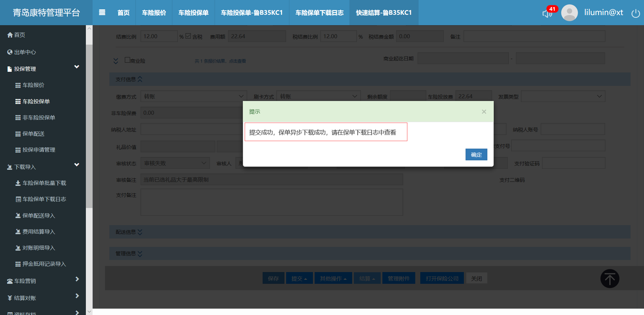
Task: Click the sidebar vertical scrollbar thumb
Action: point(89,126)
